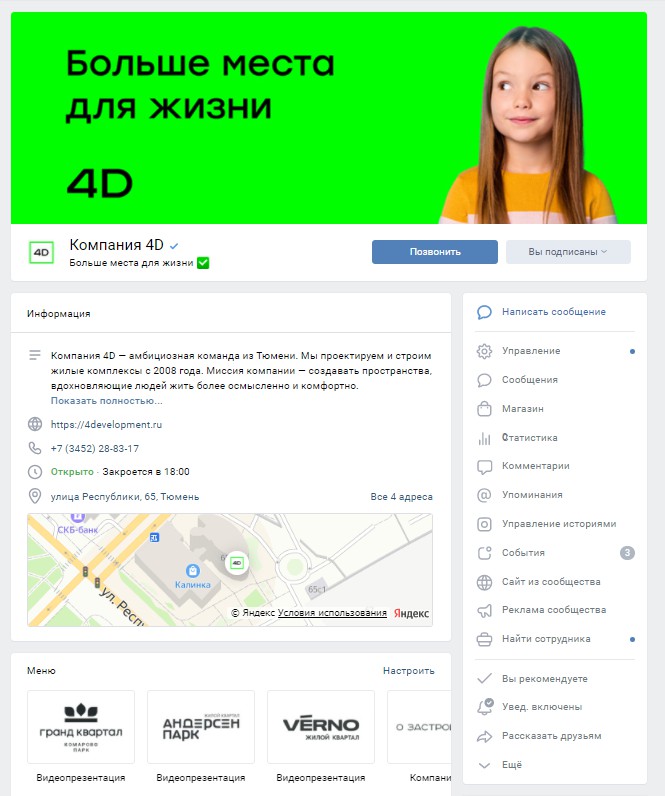Click the bar chart icon for Статистика
This screenshot has height=796, width=665.
[x=484, y=438]
